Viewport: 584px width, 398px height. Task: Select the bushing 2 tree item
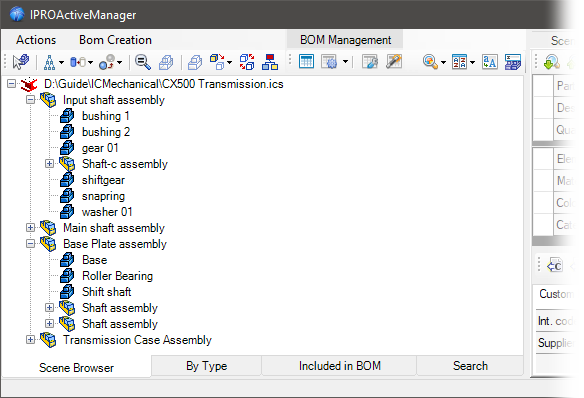106,132
